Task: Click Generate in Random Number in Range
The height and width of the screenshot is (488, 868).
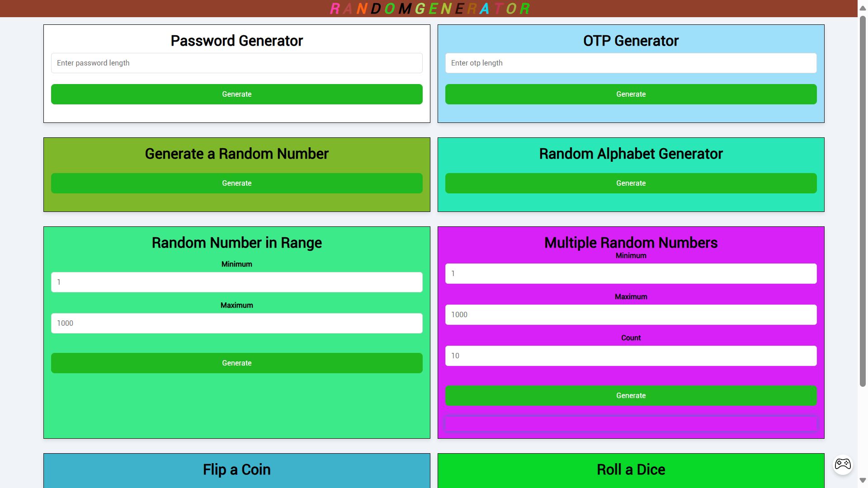Action: coord(237,363)
